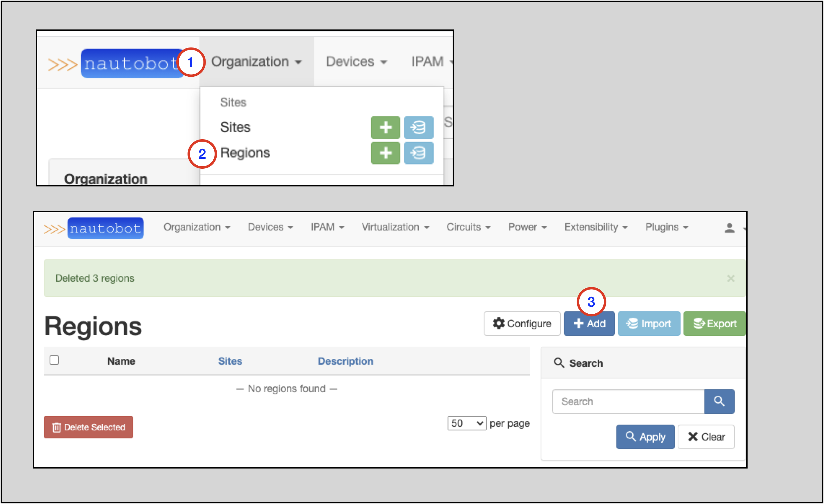Sort the table by the Sites column
824x504 pixels.
[230, 361]
